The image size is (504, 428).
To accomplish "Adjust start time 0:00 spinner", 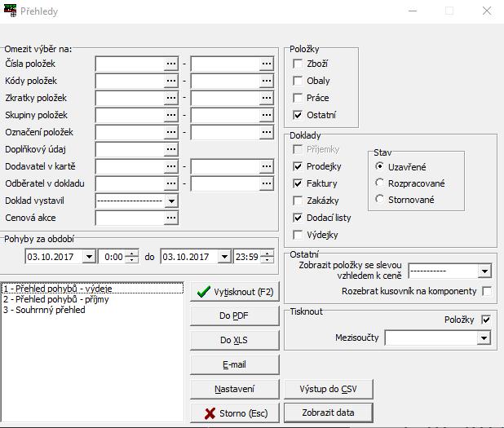I will click(x=131, y=257).
